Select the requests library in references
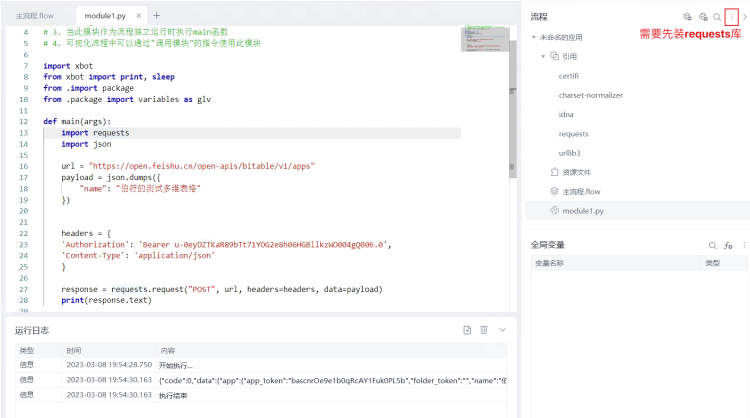 (x=573, y=133)
